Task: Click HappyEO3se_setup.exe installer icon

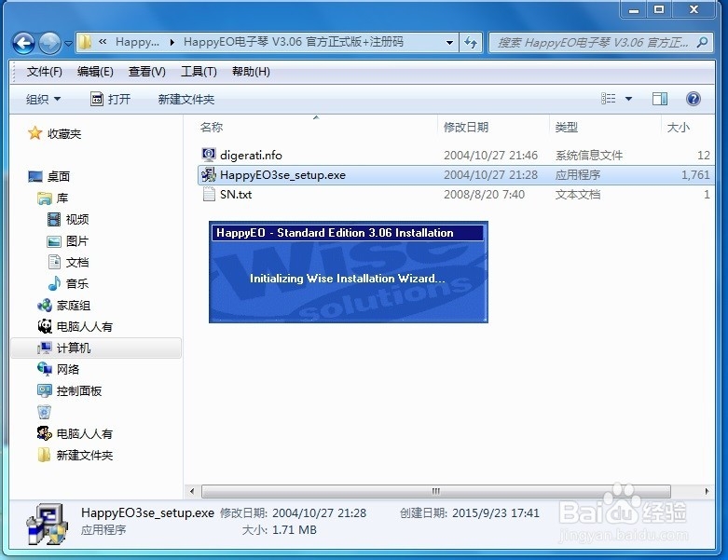Action: tap(209, 174)
